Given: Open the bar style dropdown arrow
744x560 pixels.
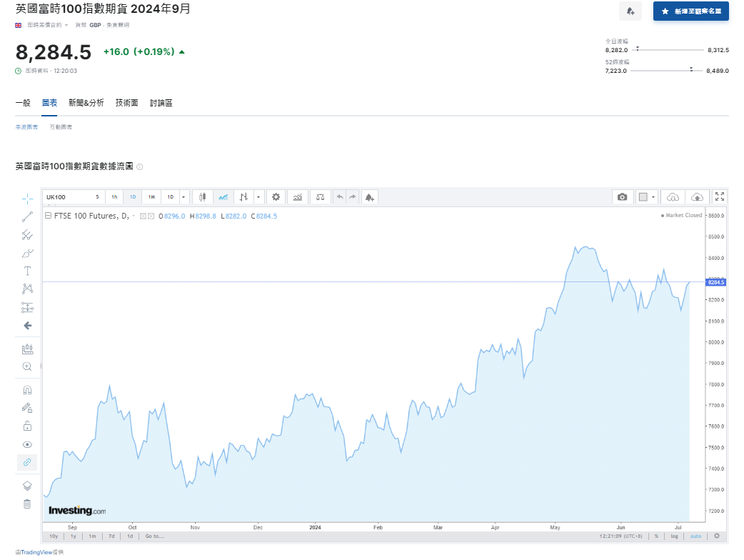Looking at the screenshot, I should [x=258, y=197].
